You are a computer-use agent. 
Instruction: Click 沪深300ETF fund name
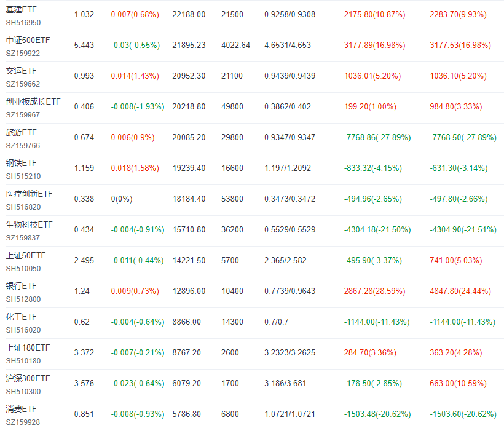28,378
